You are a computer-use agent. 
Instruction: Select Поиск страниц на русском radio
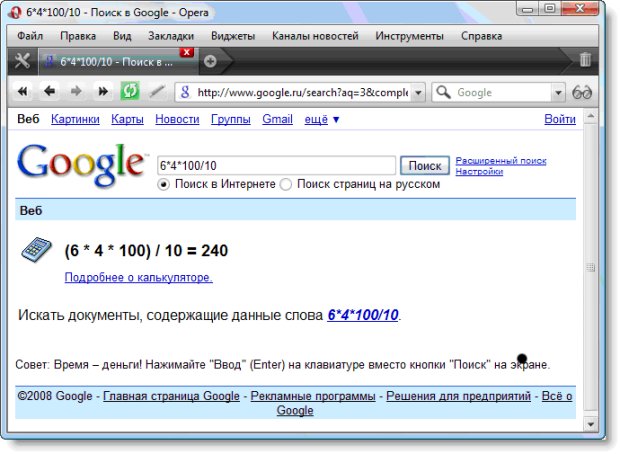(x=285, y=184)
